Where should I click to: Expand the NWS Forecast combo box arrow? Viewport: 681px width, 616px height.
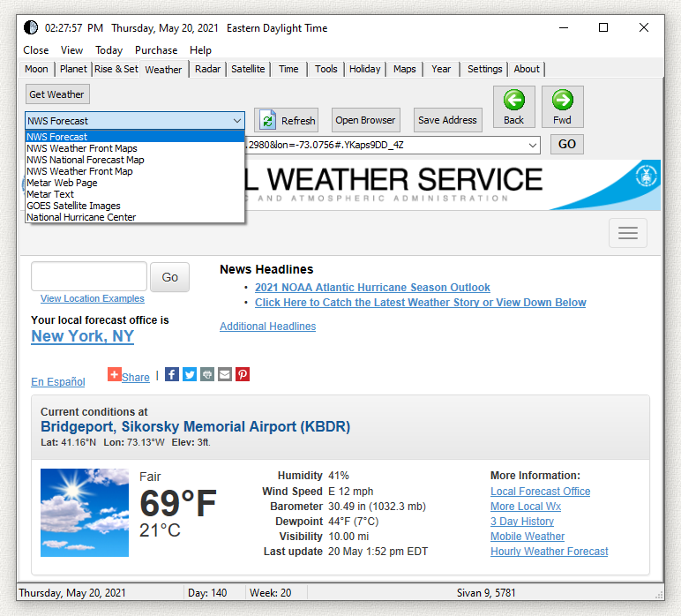point(237,121)
